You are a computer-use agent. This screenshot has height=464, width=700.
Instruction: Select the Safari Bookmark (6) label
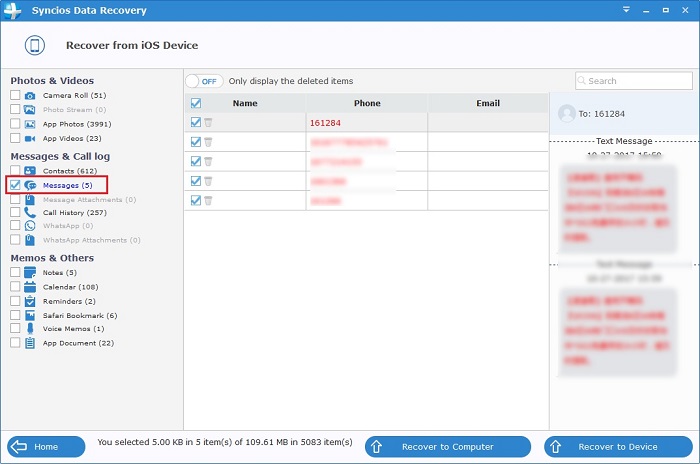(80, 315)
